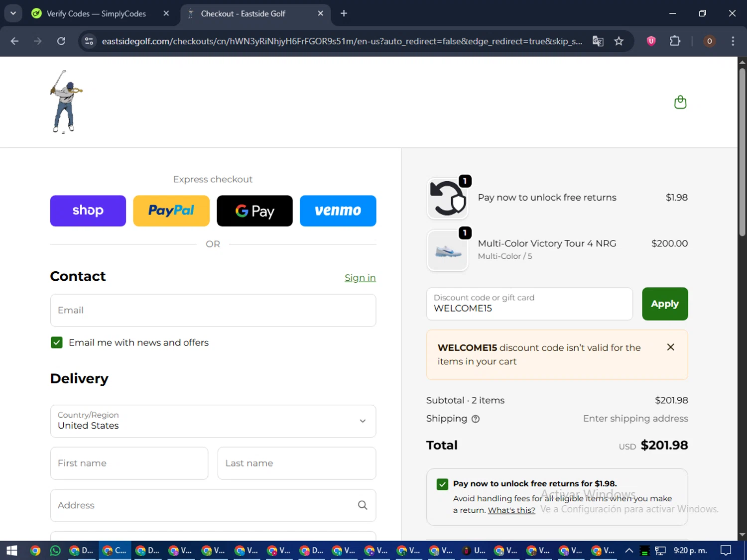Toggle Pay now to unlock free returns checkbox
This screenshot has width=747, height=560.
(442, 484)
